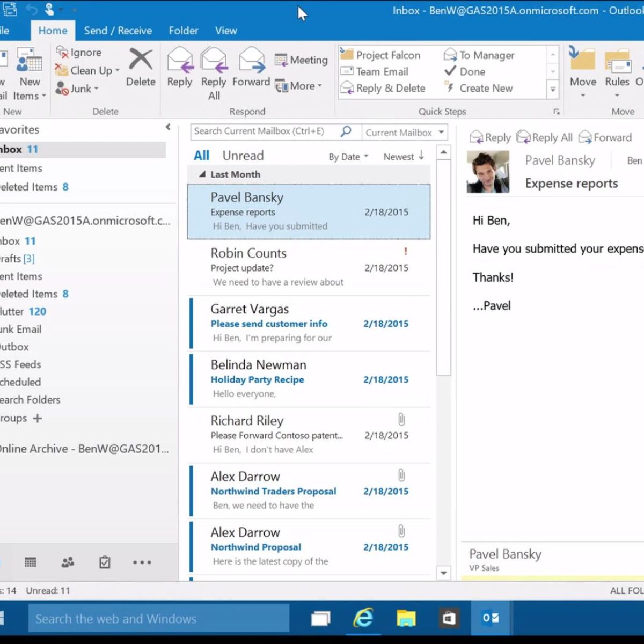Screen dimensions: 644x644
Task: Delete the selected message
Action: 141,68
